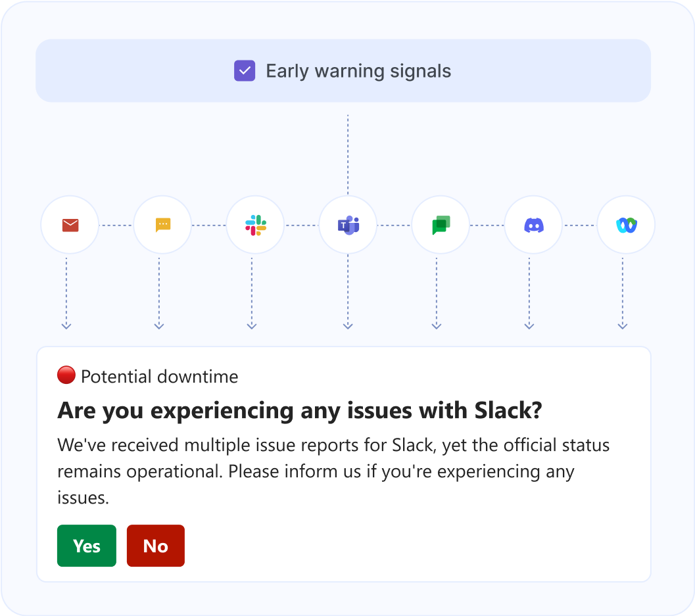Open the Discord icon
Image resolution: width=695 pixels, height=616 pixels.
pos(533,224)
